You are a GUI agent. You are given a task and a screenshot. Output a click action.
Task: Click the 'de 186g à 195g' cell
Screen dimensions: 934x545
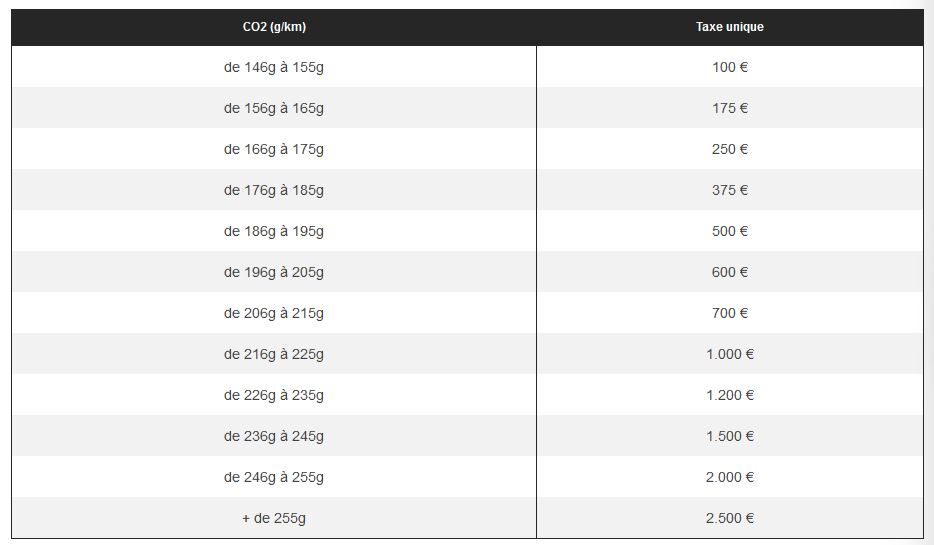point(274,231)
